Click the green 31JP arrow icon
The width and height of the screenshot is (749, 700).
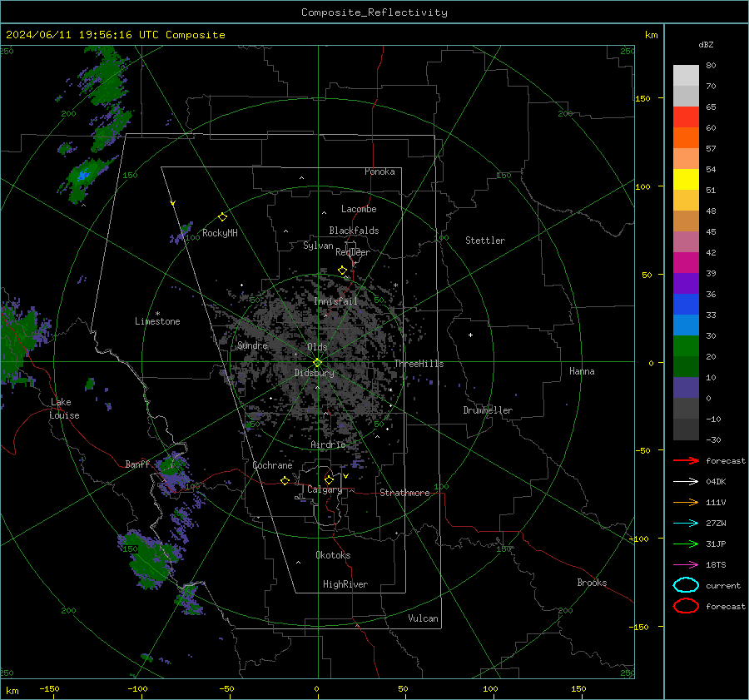(686, 544)
